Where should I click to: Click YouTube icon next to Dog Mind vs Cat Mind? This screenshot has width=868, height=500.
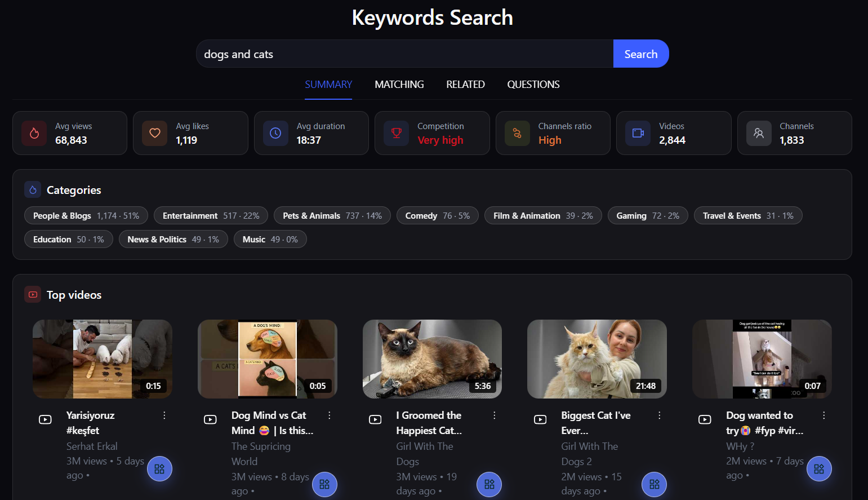click(x=210, y=419)
